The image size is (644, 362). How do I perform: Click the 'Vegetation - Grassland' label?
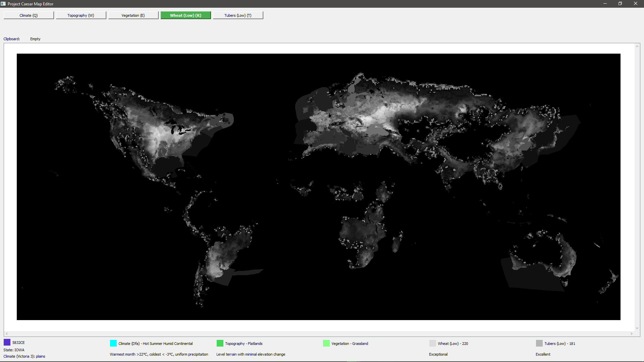(350, 344)
